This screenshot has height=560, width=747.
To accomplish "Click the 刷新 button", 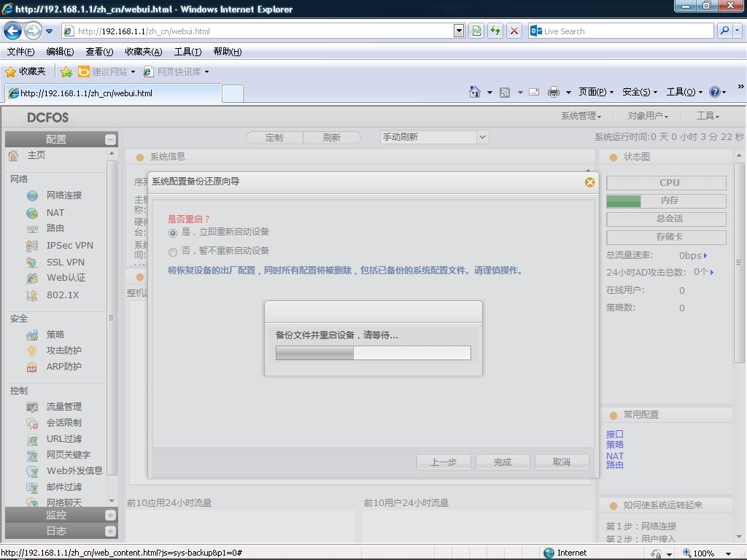I will point(332,138).
